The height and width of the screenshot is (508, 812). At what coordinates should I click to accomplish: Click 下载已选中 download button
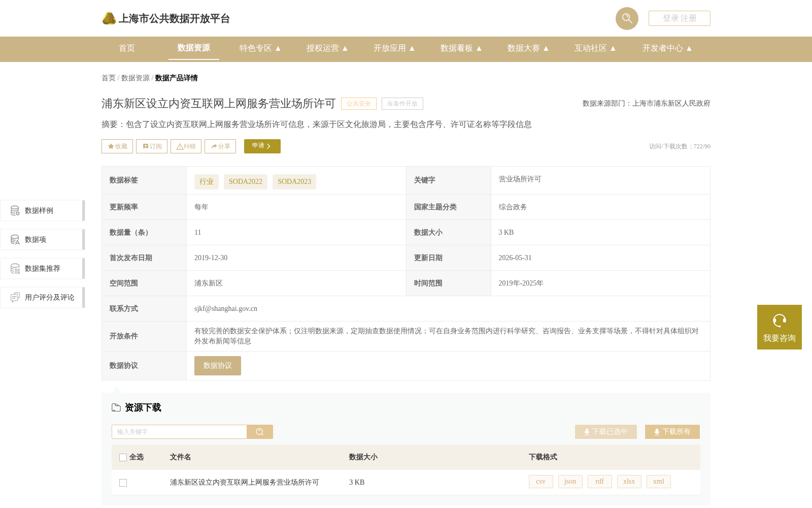[606, 432]
